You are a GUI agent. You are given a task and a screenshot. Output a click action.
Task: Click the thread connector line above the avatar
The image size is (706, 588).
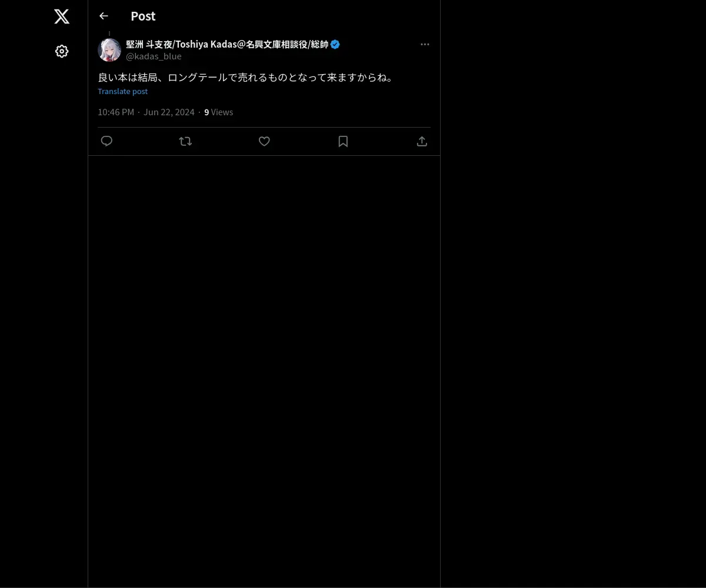pyautogui.click(x=109, y=34)
